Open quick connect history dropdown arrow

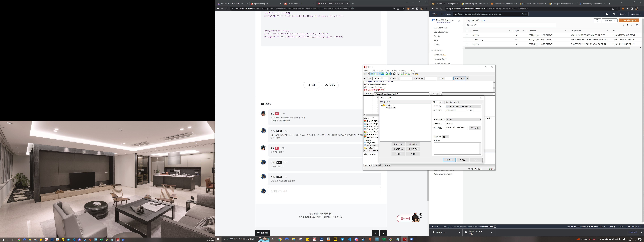click(x=467, y=78)
